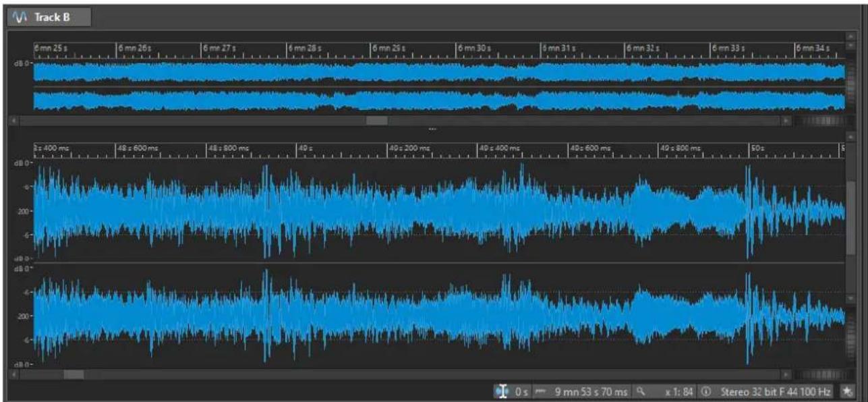Click the 6 mn 30 s overview ruler mark
Viewport: 868px width, 402px height.
click(474, 49)
